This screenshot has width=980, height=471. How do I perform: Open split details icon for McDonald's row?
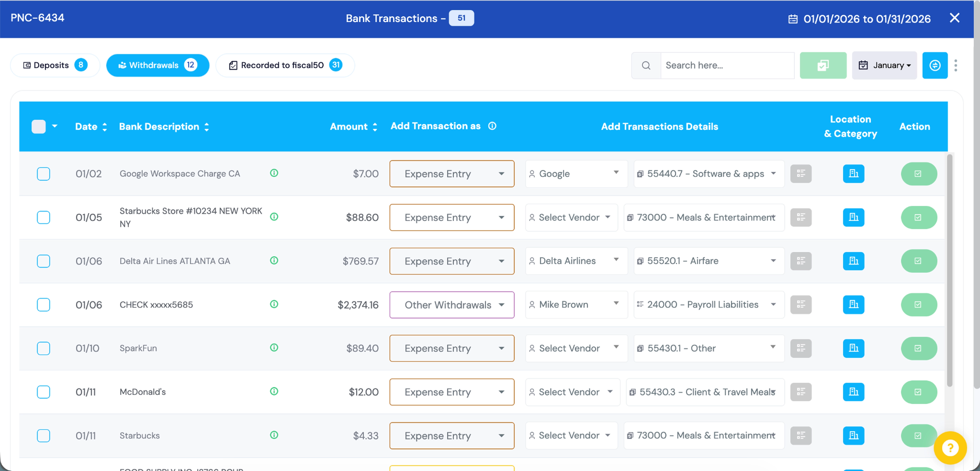801,392
